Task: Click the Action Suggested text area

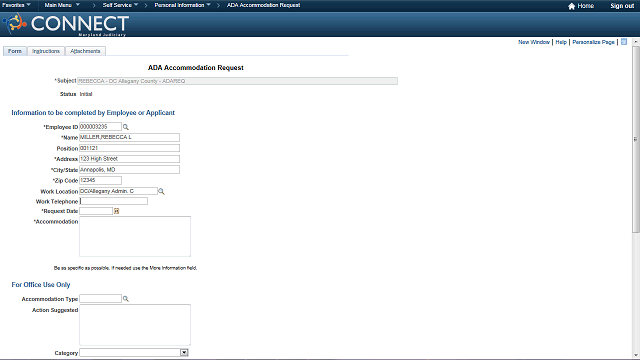Action: coord(135,325)
